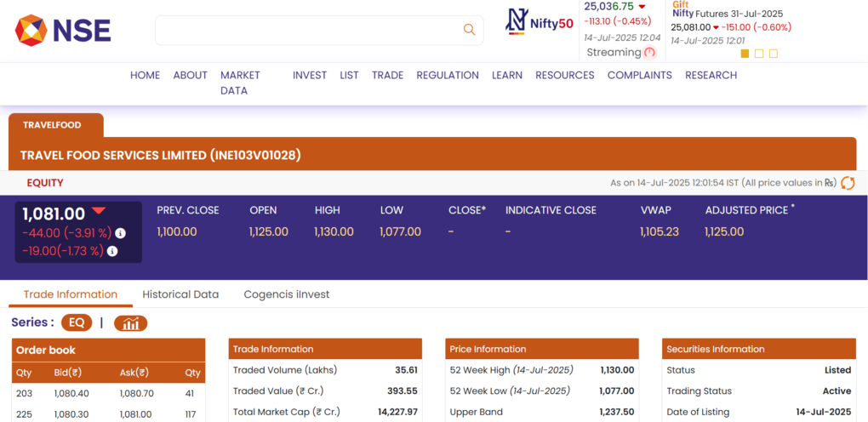Open the ABOUT menu
The width and height of the screenshot is (868, 422).
point(190,76)
